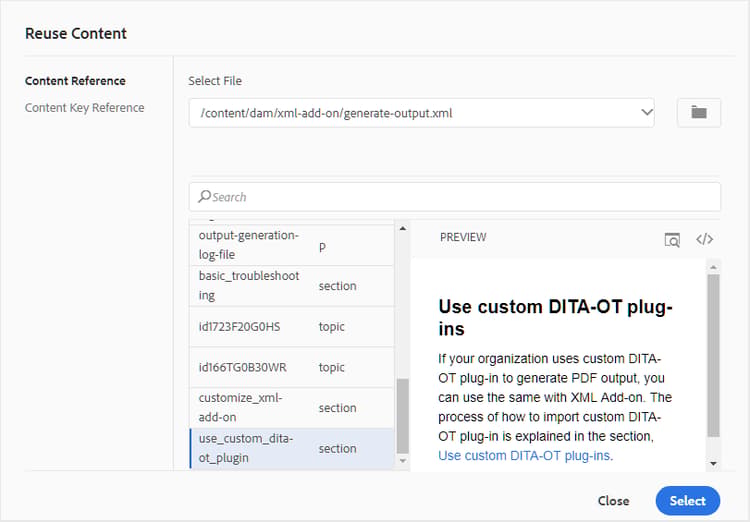Image resolution: width=750 pixels, height=522 pixels.
Task: Click the Close button
Action: 614,501
